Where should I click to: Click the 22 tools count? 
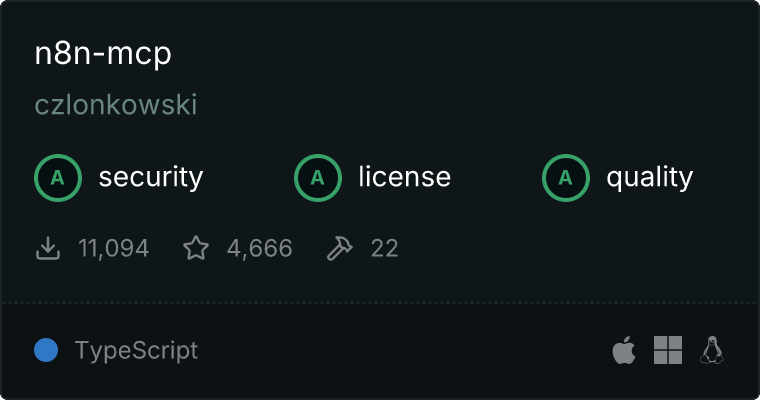click(384, 249)
